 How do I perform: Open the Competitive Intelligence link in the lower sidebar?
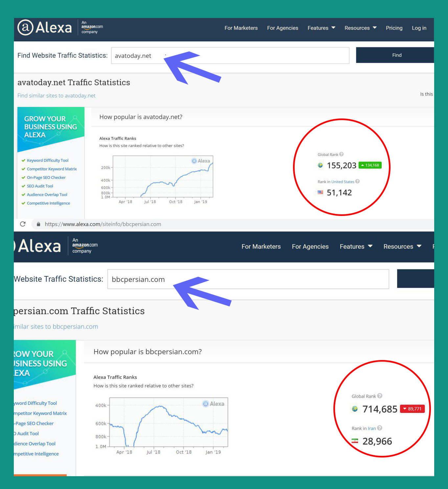(x=36, y=454)
